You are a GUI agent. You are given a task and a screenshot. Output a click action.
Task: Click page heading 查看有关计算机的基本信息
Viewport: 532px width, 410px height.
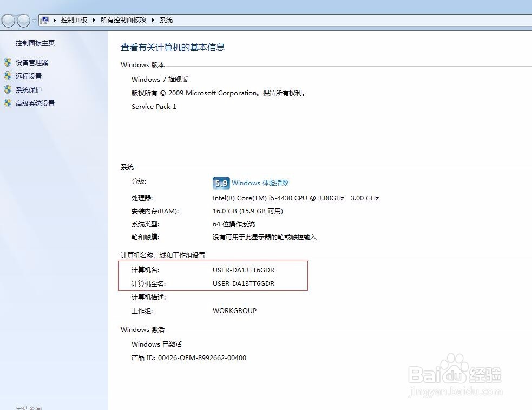click(x=173, y=47)
